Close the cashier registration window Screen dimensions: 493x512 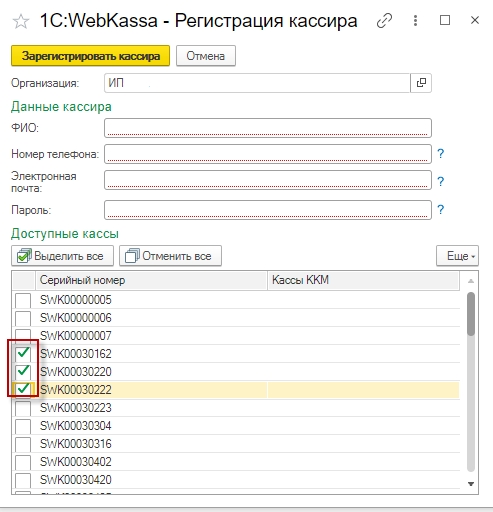[x=475, y=20]
